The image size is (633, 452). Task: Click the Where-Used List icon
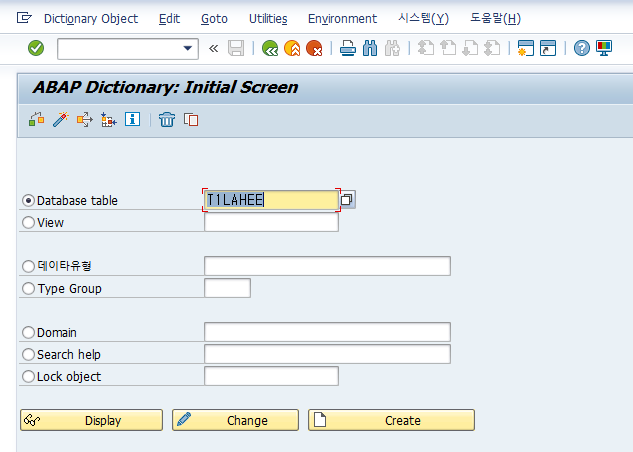tap(85, 120)
